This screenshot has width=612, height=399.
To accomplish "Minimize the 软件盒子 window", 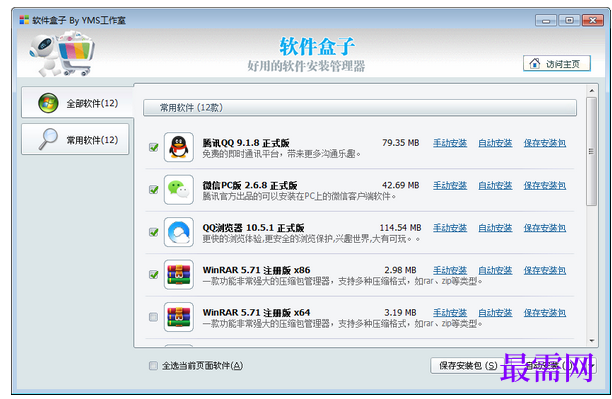I will [x=546, y=20].
